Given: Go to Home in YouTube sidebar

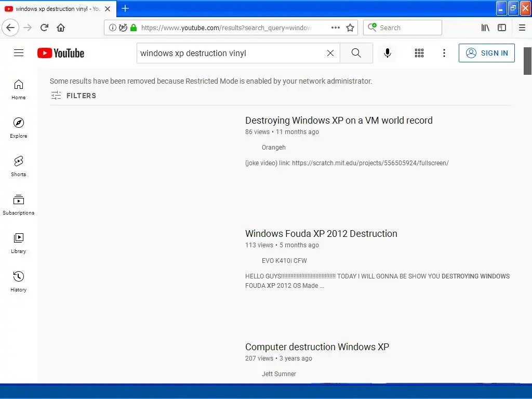Looking at the screenshot, I should coord(19,89).
